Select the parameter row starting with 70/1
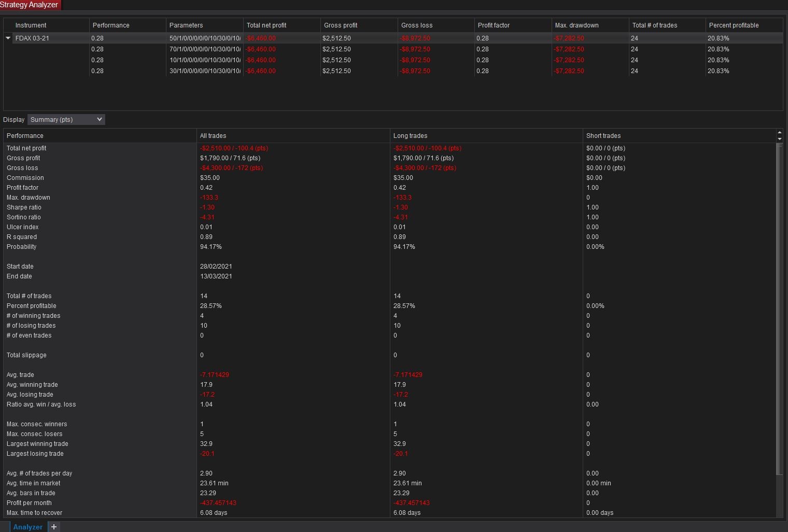Screen dimensions: 788x532 [204, 49]
